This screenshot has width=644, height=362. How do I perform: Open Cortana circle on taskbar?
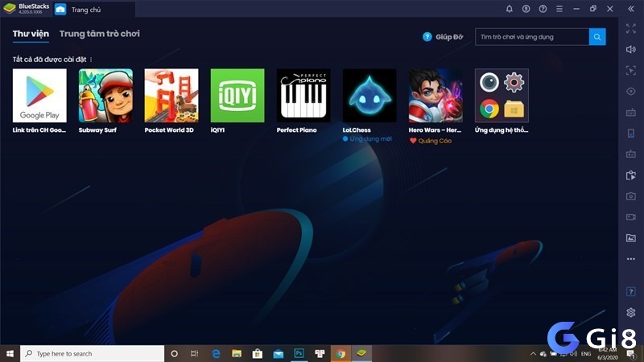[x=174, y=353]
